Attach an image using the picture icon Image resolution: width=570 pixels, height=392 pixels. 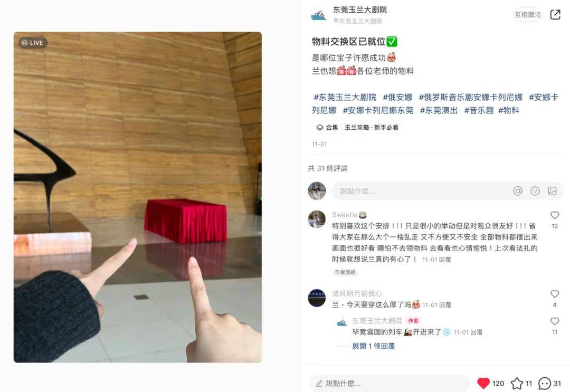pyautogui.click(x=552, y=191)
